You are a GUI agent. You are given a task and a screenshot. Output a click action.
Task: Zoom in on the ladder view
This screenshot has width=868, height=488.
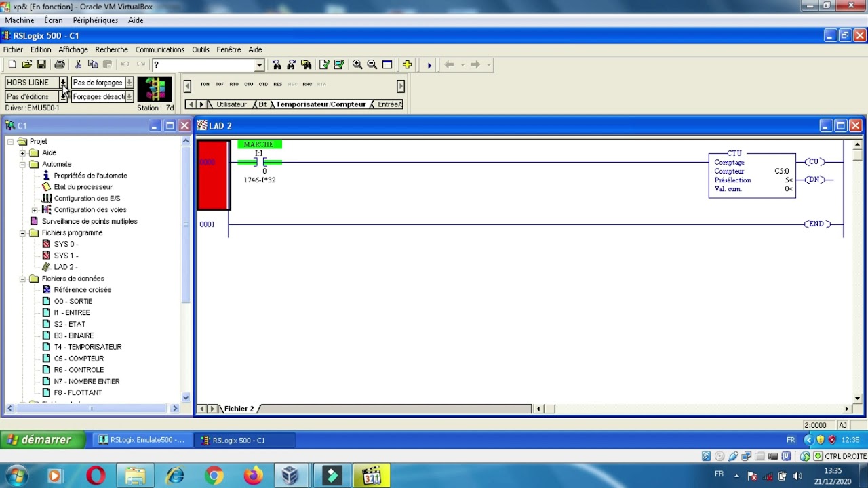pos(357,64)
